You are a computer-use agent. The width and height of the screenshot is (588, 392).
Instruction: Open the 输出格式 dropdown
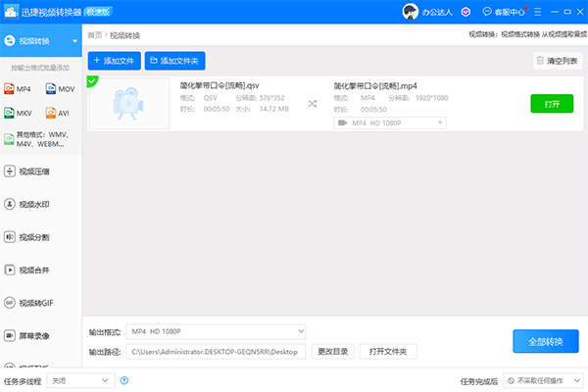(x=216, y=331)
